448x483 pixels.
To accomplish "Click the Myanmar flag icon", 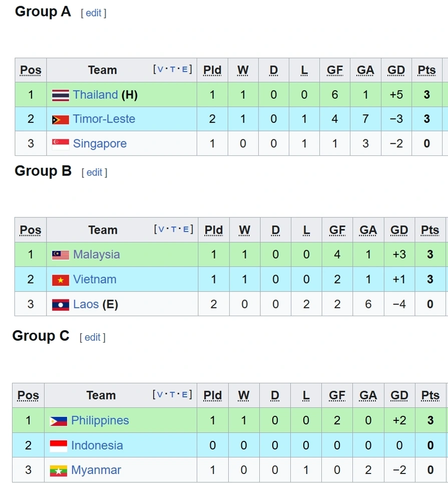I will (x=59, y=470).
